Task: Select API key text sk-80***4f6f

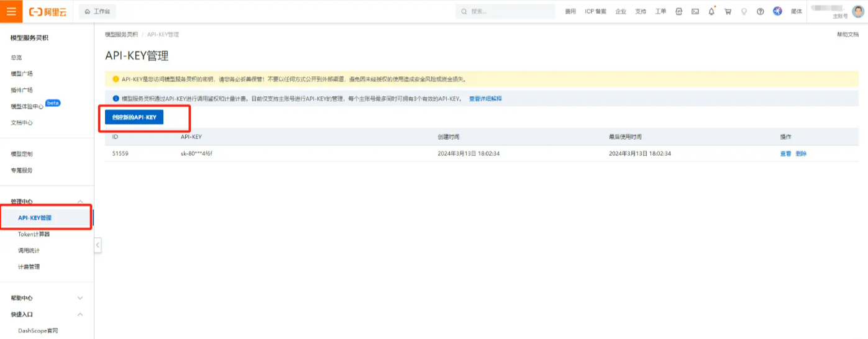Action: click(x=198, y=153)
